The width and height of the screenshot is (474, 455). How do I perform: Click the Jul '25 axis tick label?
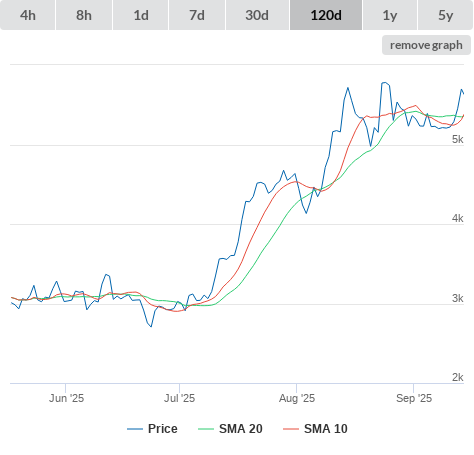(179, 398)
